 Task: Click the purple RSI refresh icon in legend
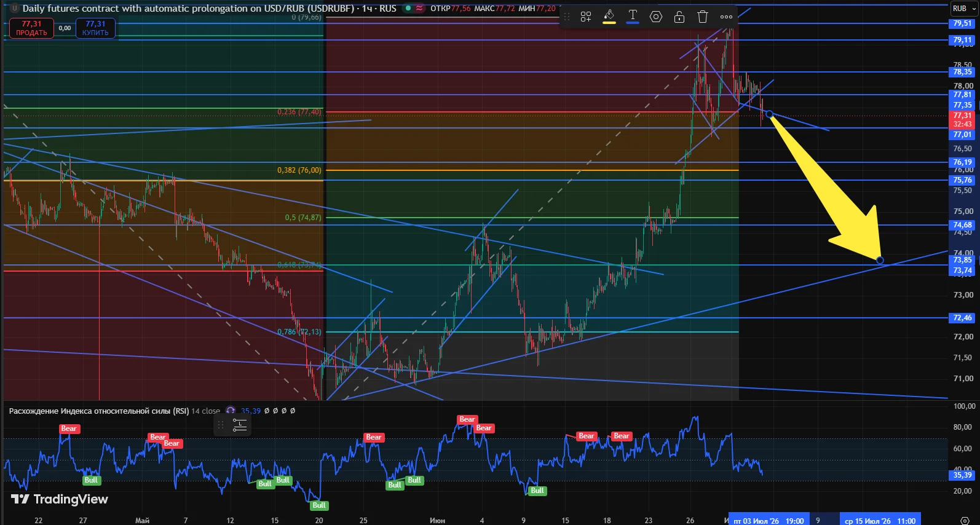coord(231,411)
